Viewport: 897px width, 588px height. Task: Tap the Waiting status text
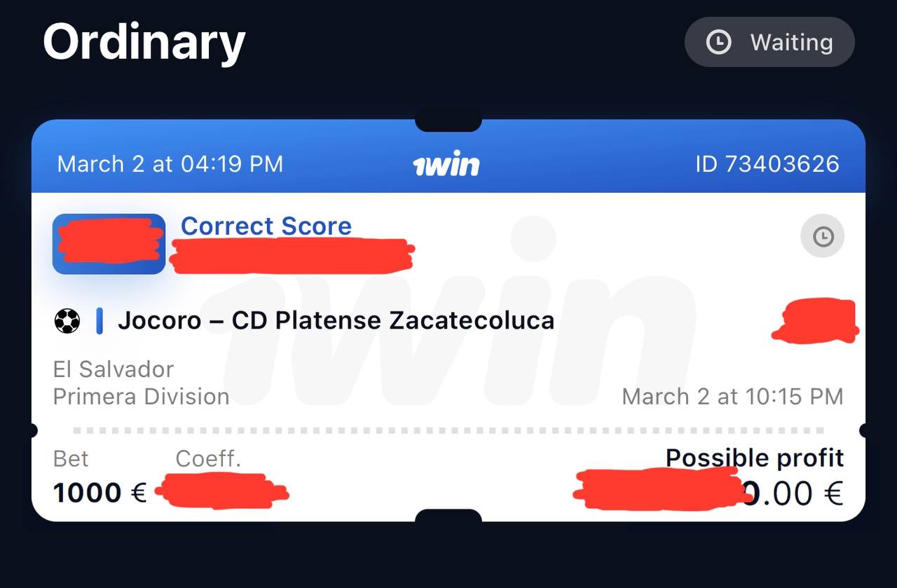pyautogui.click(x=791, y=42)
